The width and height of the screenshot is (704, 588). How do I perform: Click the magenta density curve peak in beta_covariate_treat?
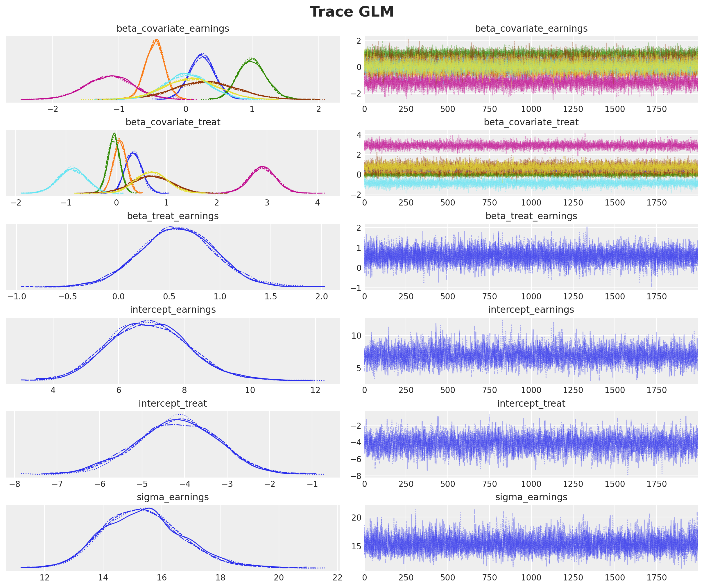click(x=262, y=167)
